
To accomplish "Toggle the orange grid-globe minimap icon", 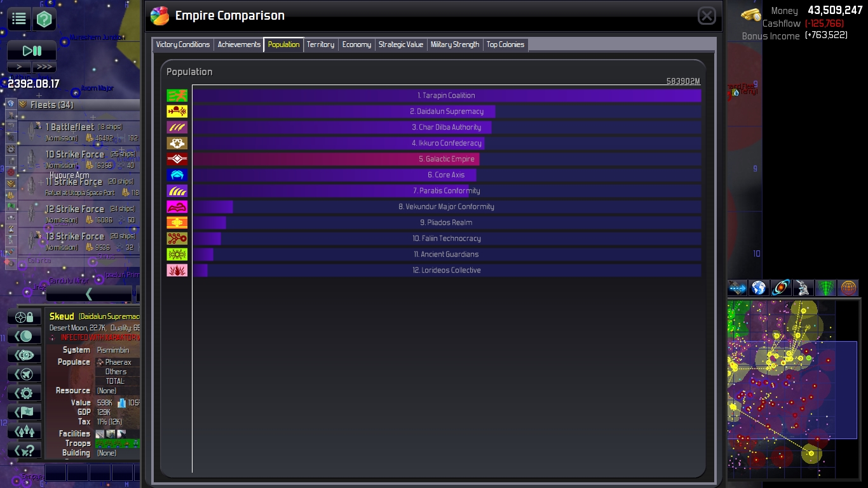I will tap(848, 288).
